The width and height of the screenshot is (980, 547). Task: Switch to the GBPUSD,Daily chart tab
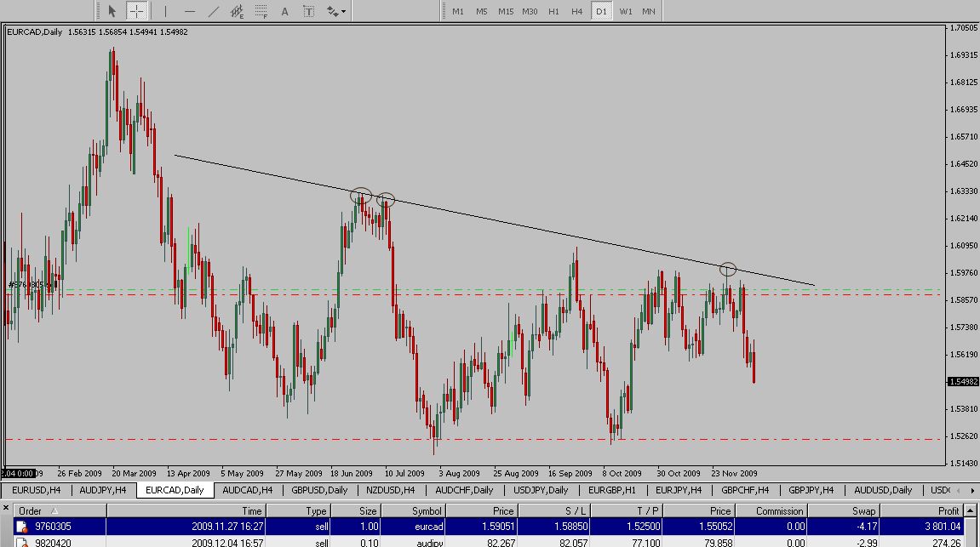click(x=319, y=490)
